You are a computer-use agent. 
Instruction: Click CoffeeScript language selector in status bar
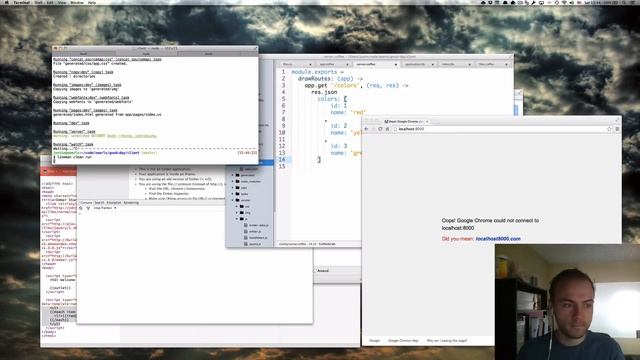(x=327, y=244)
